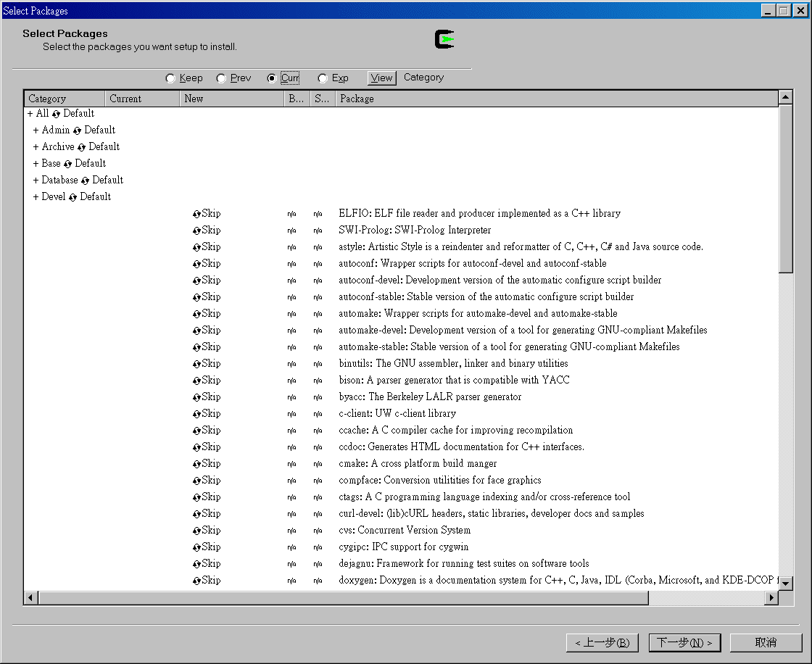
Task: Click the cycle icon next to ELFIO Skip
Action: (x=196, y=214)
